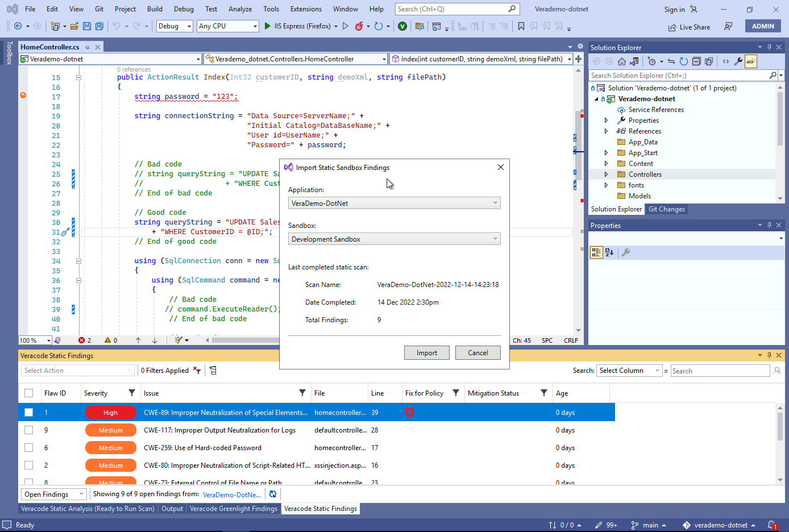Click the Cancel button in the dialog
Image resolution: width=789 pixels, height=532 pixels.
tap(478, 353)
